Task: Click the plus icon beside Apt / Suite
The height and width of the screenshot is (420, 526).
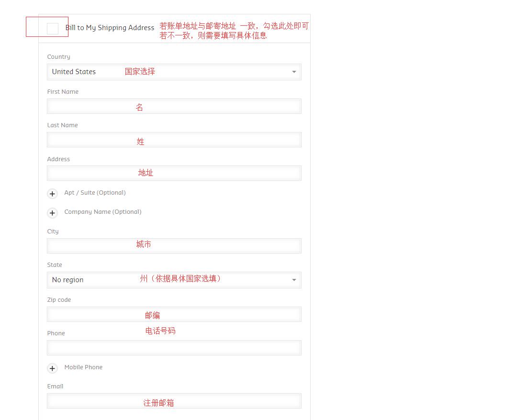Action: click(x=53, y=194)
